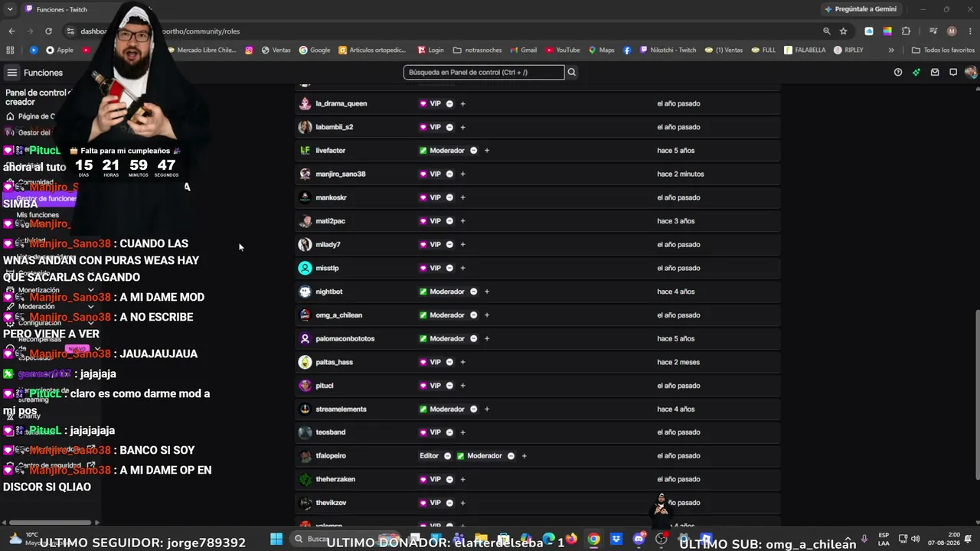980x551 pixels.
Task: Add a role to manjiro_sano38
Action: coord(462,174)
